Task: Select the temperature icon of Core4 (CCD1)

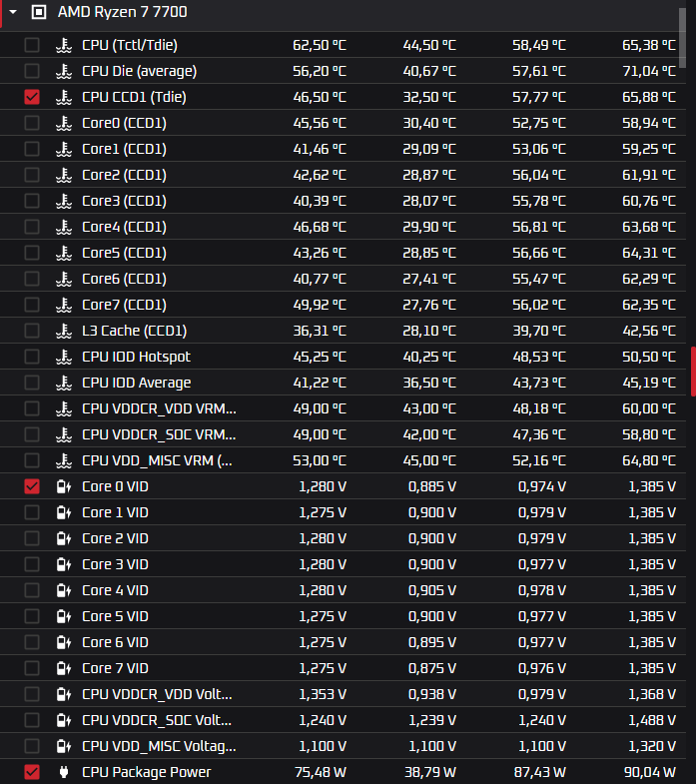Action: [64, 227]
